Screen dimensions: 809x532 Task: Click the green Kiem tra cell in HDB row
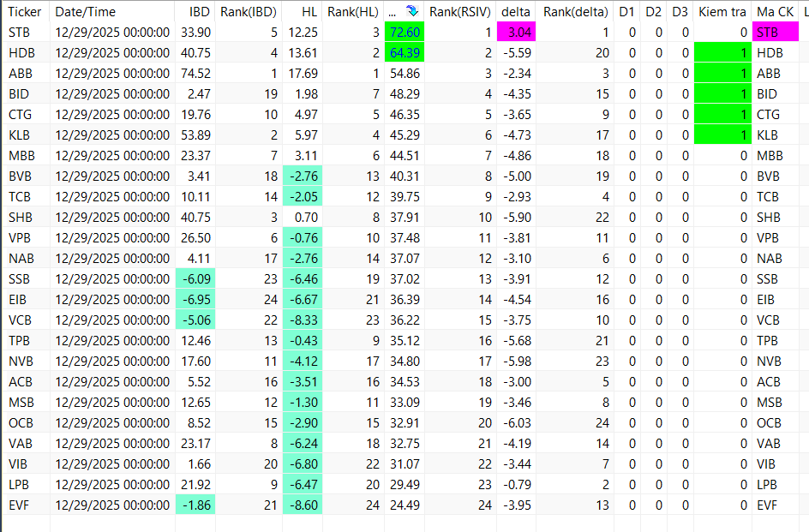722,52
